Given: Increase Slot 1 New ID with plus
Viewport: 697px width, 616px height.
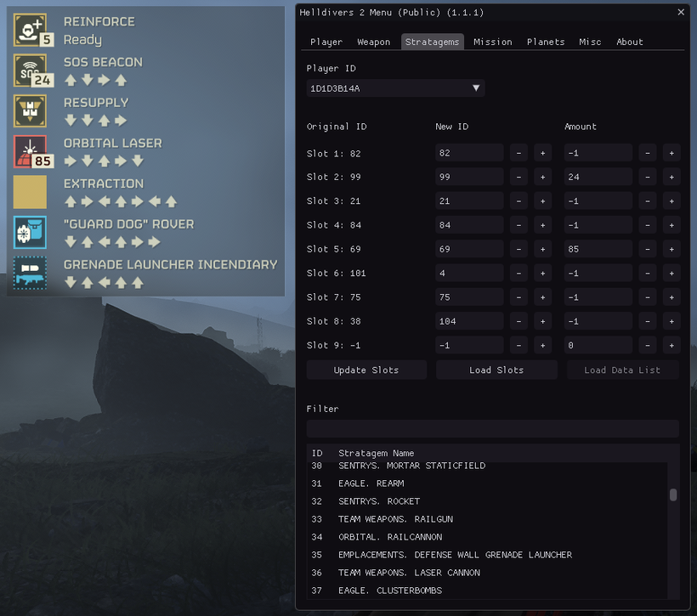Looking at the screenshot, I should [x=542, y=153].
